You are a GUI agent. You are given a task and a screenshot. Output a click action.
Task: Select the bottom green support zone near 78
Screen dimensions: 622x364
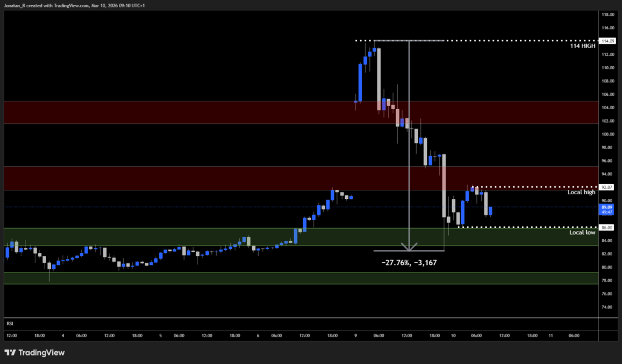tap(243, 278)
